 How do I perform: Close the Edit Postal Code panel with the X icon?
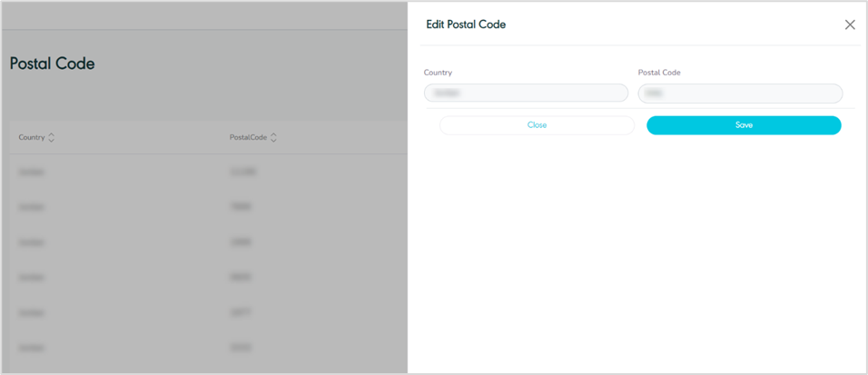point(850,25)
